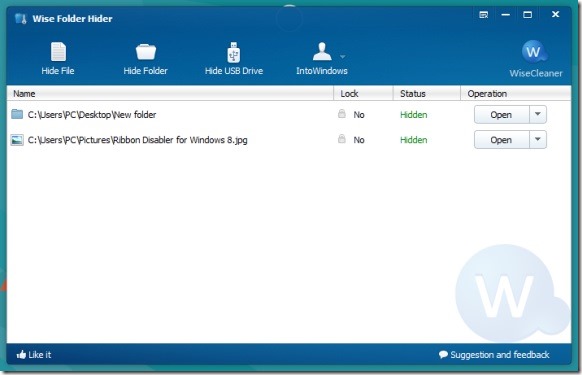Expand the Open dropdown for the Ribbon Disabler row
Viewport: 582px width, 375px height.
pyautogui.click(x=537, y=140)
